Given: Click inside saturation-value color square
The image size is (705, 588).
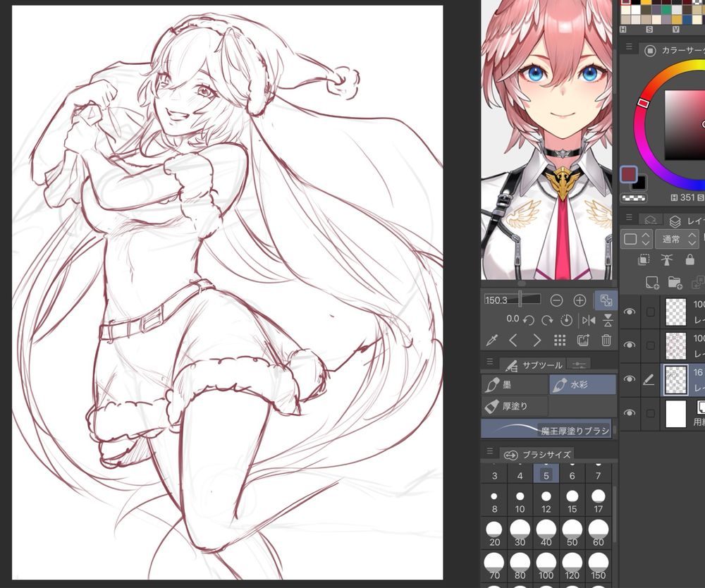Looking at the screenshot, I should [x=685, y=125].
